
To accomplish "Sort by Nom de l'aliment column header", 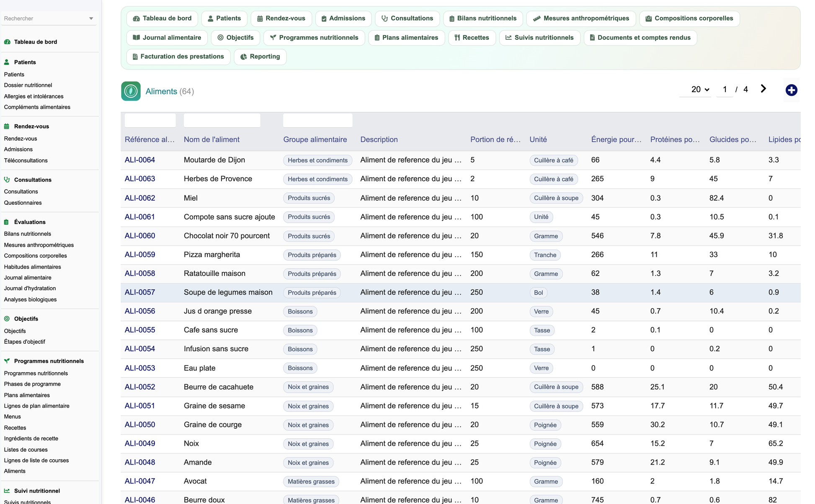I will 211,139.
